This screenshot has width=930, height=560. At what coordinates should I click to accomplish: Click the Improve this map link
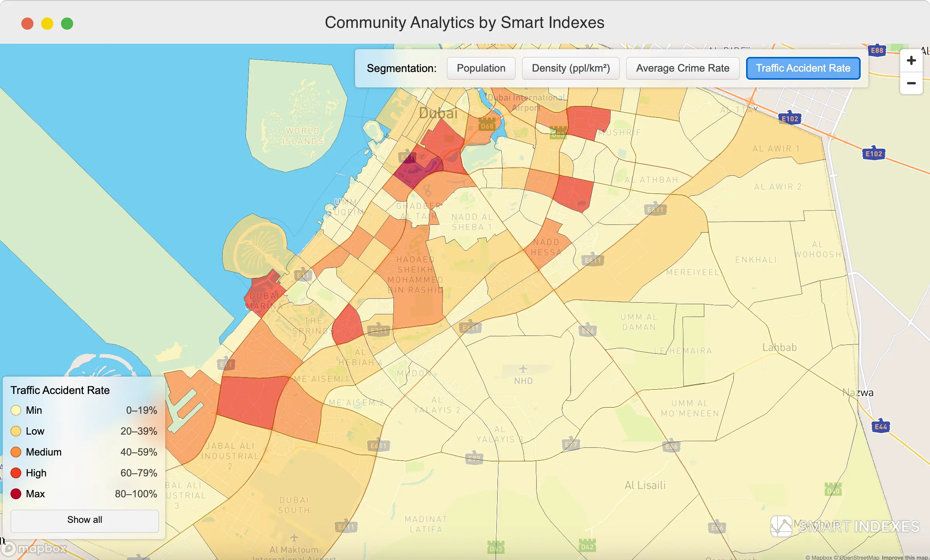(905, 557)
